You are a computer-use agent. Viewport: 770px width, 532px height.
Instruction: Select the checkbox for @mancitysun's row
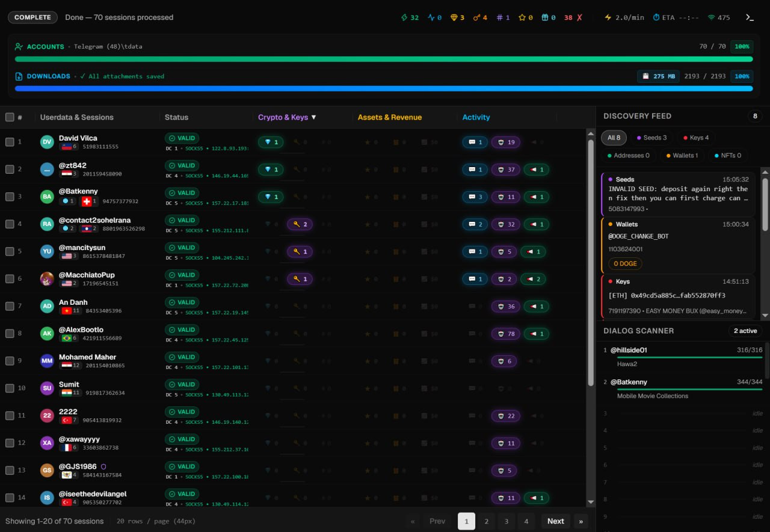click(x=10, y=251)
